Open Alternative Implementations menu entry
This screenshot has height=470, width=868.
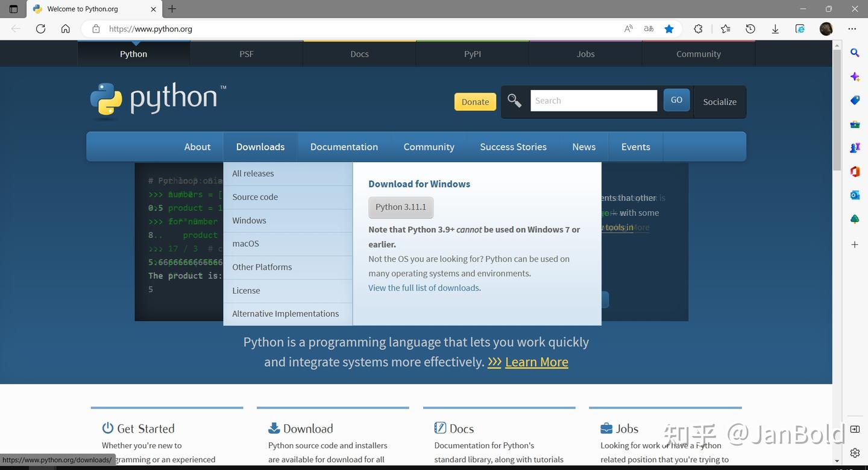coord(288,314)
